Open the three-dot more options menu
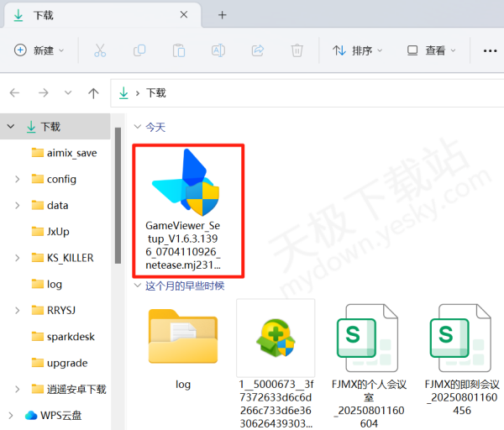The width and height of the screenshot is (504, 430). point(490,50)
